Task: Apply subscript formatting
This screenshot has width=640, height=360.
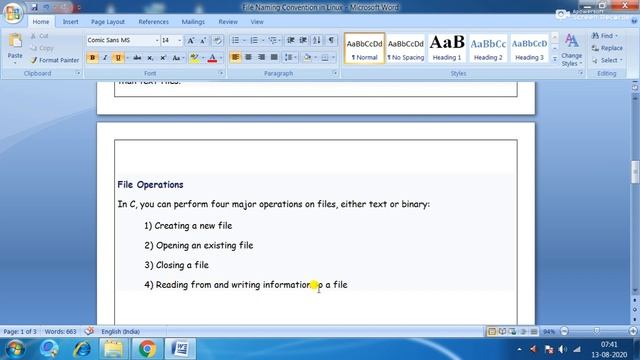Action: (x=150, y=58)
